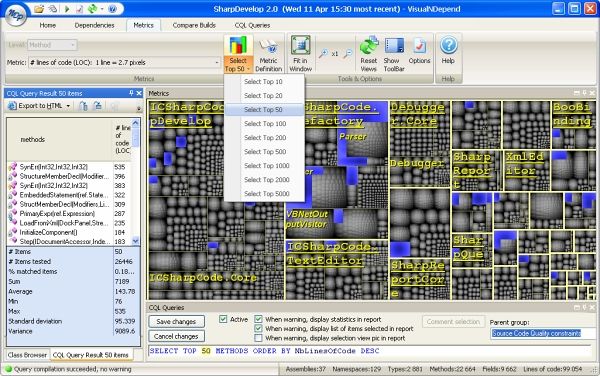Click the Help question-mark icon
This screenshot has height=376, width=600.
[x=448, y=45]
